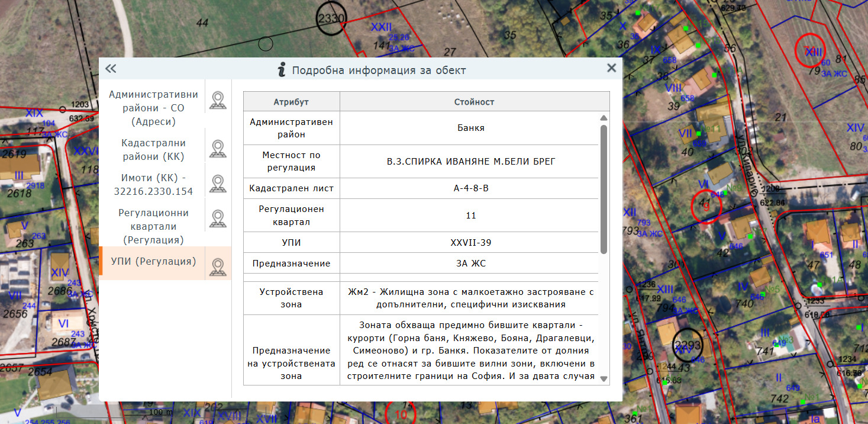This screenshot has height=424, width=868.
Task: Click the pin icon next to Регулационни квартали
Action: click(218, 218)
